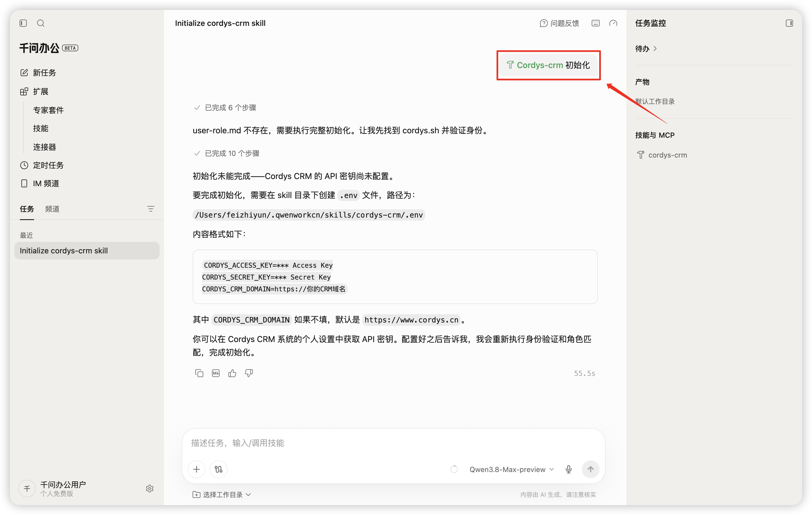Select Initialize cordys-crm skill in recent list
Viewport: 812px width, 515px height.
pos(87,250)
